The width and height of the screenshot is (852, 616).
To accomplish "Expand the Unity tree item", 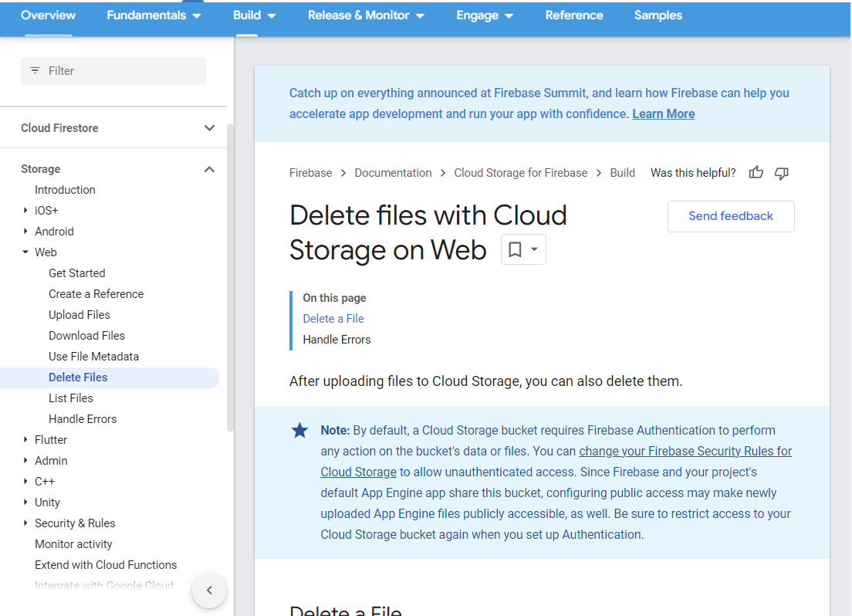I will click(25, 503).
